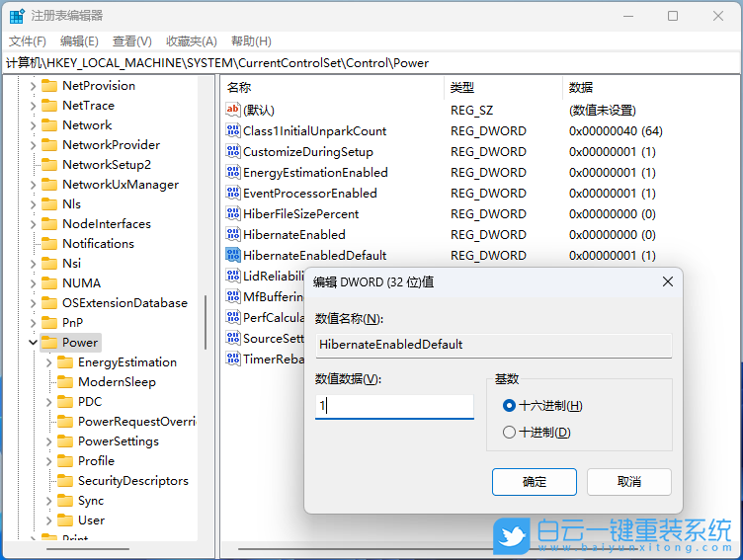Click the HiberFileSizePercent DWORD icon
The image size is (743, 560).
[x=232, y=213]
